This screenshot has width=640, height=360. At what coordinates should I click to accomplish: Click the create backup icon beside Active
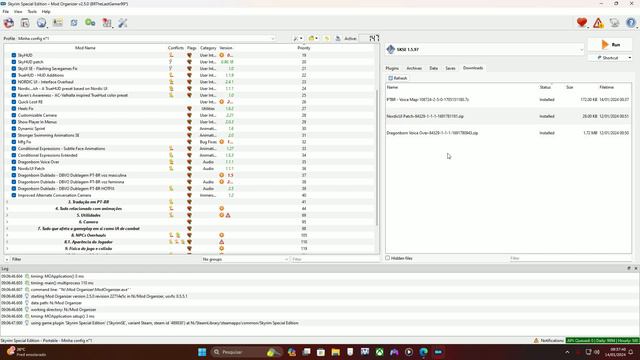(x=338, y=38)
